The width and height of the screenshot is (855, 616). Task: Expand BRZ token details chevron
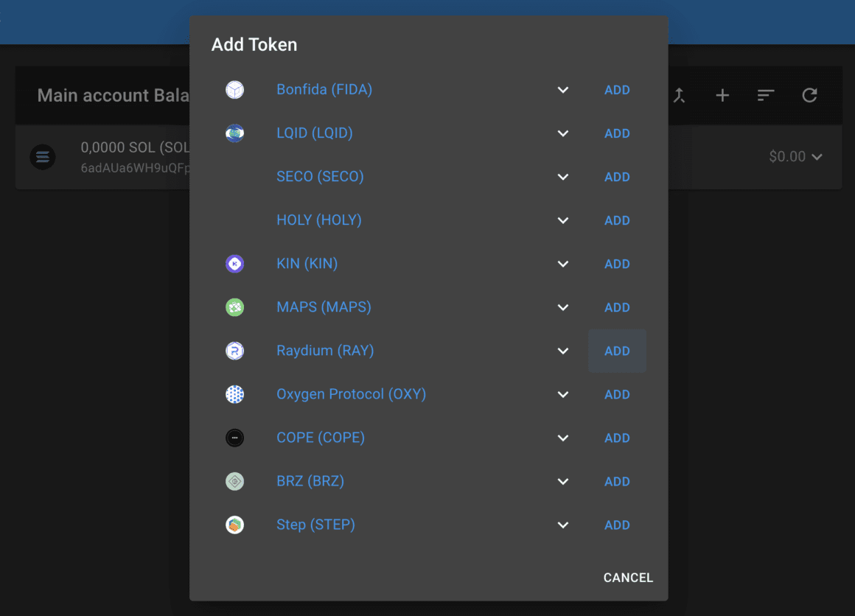pyautogui.click(x=563, y=481)
